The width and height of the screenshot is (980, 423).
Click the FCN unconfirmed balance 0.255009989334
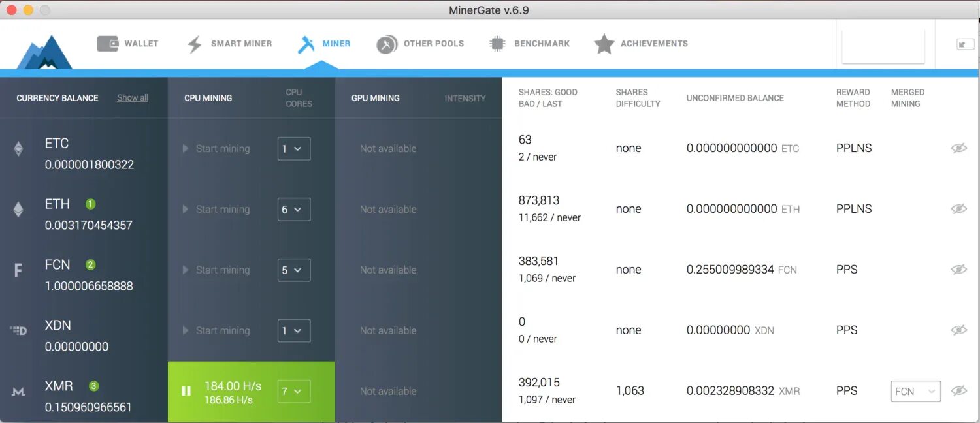pyautogui.click(x=730, y=270)
